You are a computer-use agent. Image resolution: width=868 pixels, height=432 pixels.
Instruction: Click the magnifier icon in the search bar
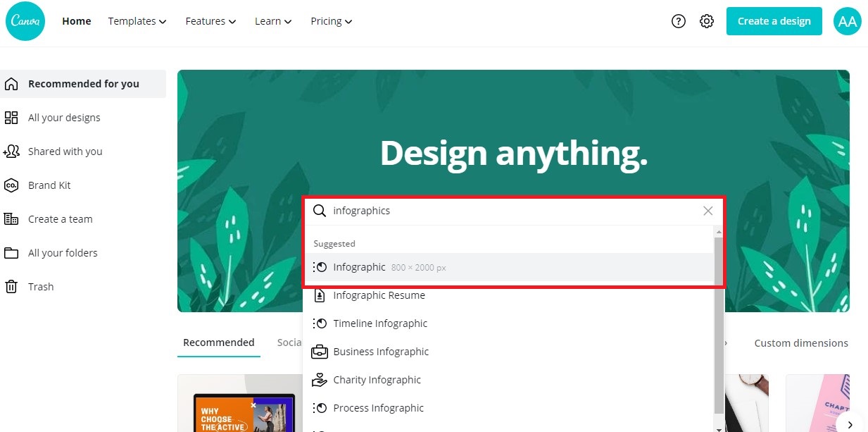tap(320, 210)
